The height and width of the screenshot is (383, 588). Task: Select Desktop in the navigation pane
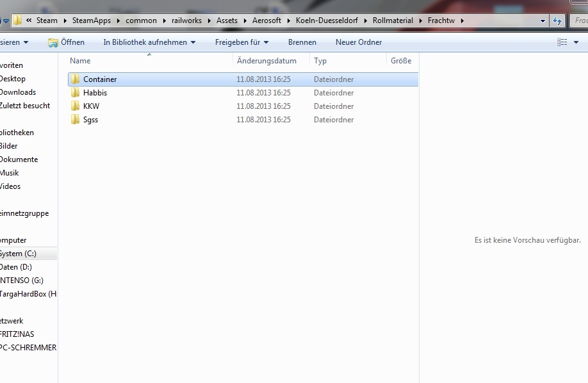coord(13,79)
